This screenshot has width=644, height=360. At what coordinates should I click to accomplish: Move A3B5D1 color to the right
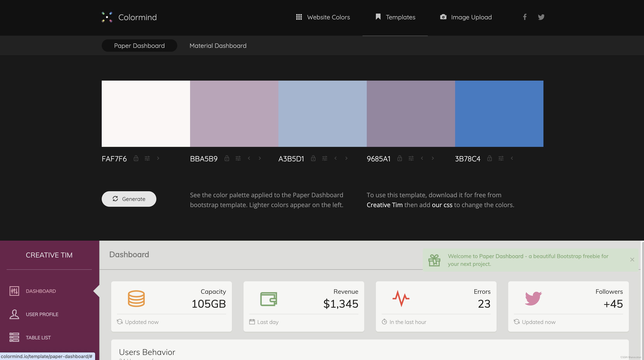point(346,158)
